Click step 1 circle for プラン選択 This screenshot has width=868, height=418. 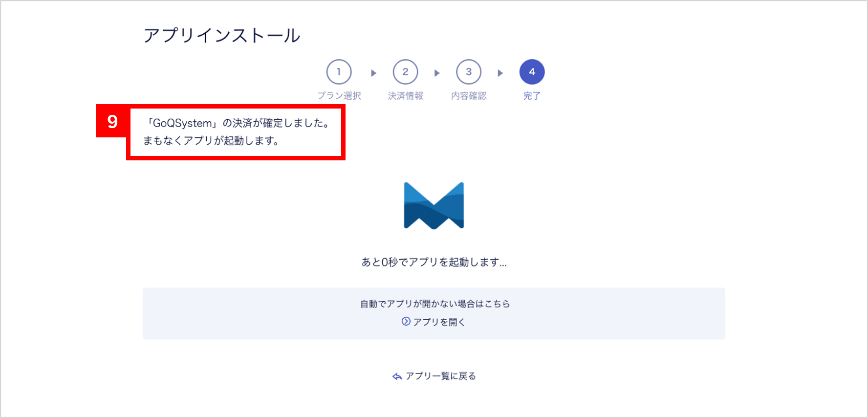pyautogui.click(x=339, y=72)
